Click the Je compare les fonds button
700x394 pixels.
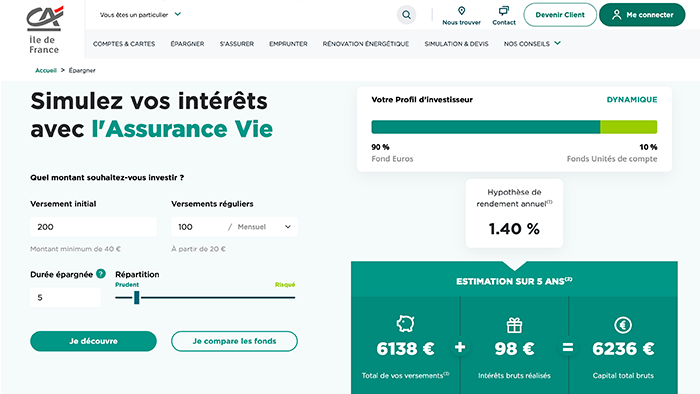pyautogui.click(x=234, y=341)
